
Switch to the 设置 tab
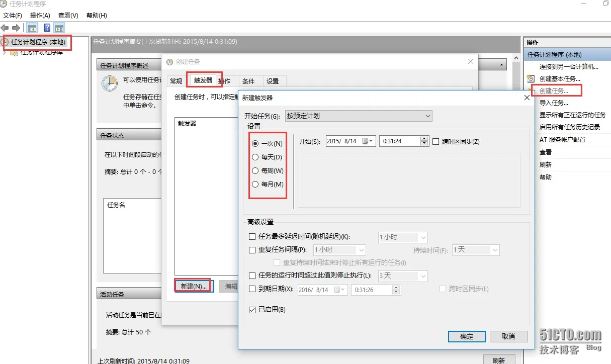(273, 81)
